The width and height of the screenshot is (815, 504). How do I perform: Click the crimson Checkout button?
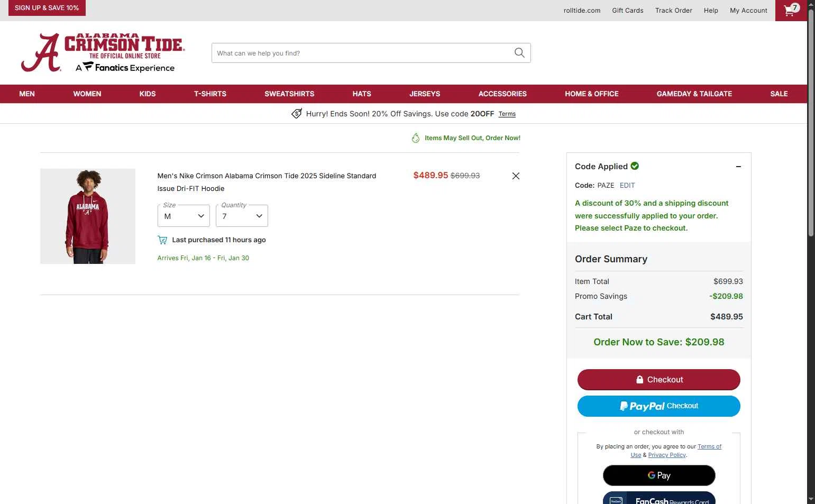coord(659,380)
